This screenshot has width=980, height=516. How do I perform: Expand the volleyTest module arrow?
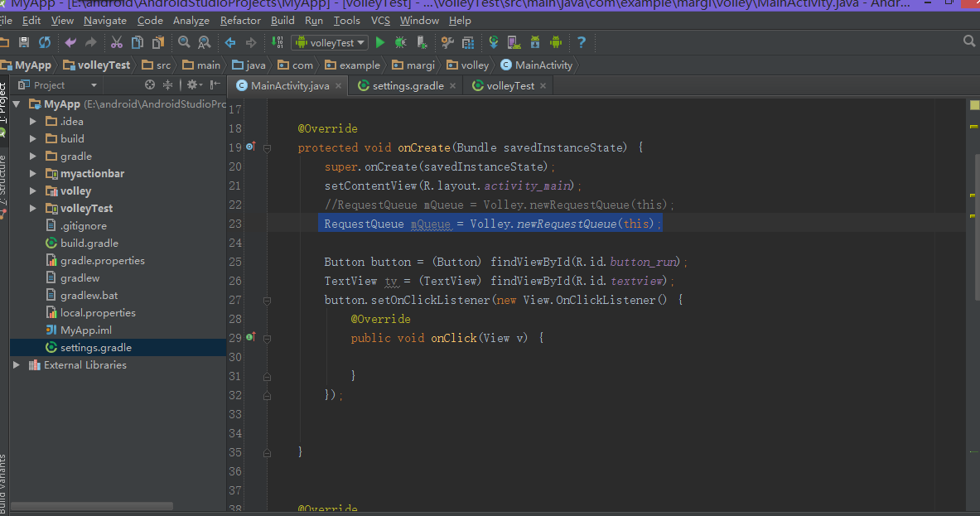[x=33, y=208]
